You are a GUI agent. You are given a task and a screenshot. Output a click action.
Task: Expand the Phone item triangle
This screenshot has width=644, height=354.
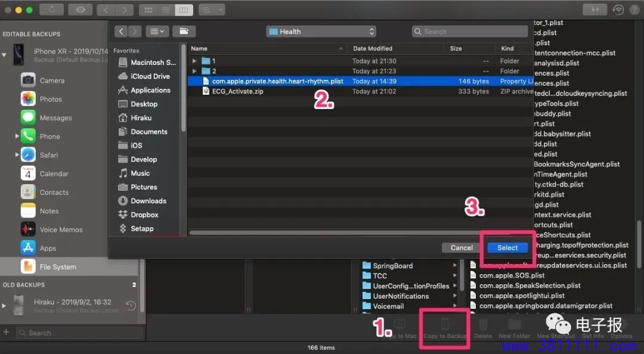tap(17, 136)
